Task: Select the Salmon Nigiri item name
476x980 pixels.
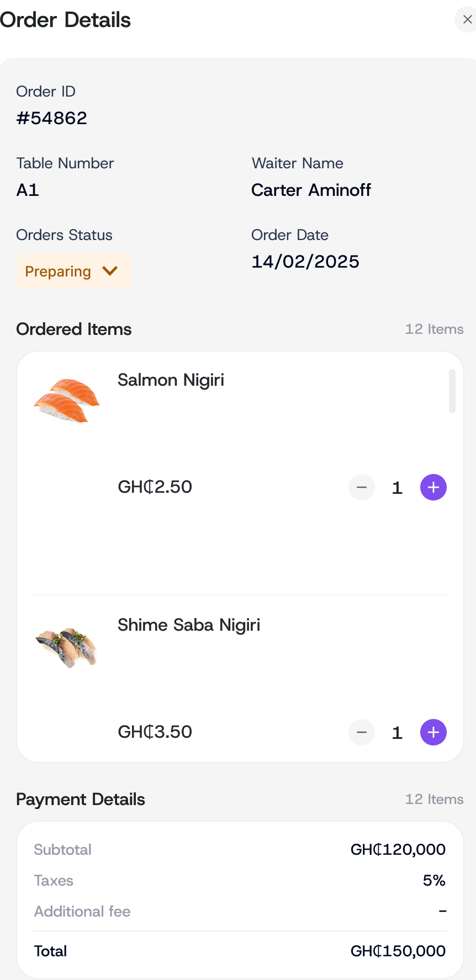Action: coord(171,380)
